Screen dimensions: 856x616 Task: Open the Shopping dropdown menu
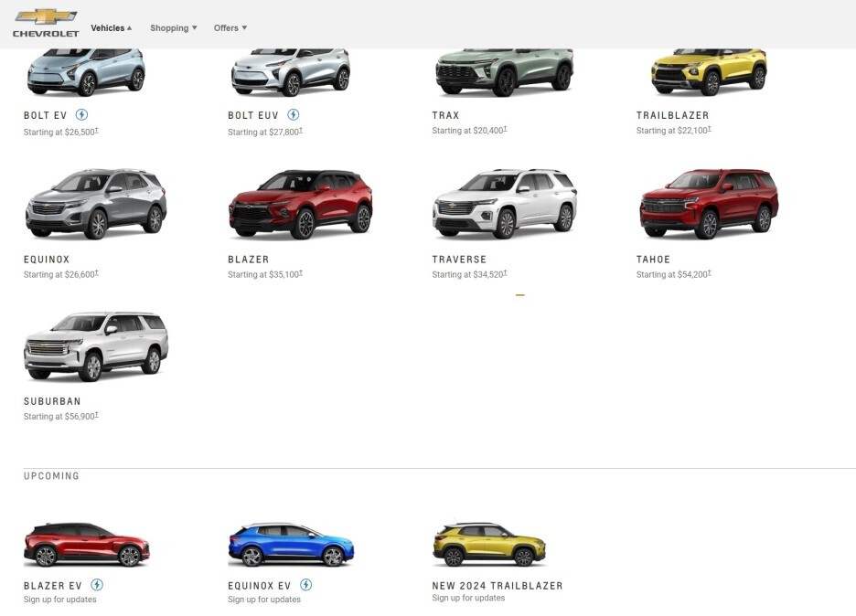coord(173,27)
